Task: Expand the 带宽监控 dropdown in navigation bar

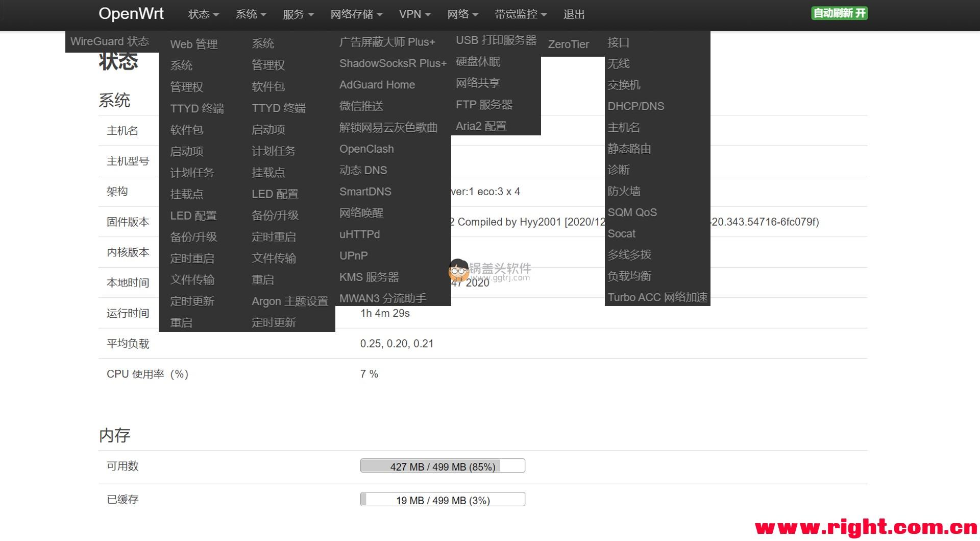Action: click(x=521, y=14)
